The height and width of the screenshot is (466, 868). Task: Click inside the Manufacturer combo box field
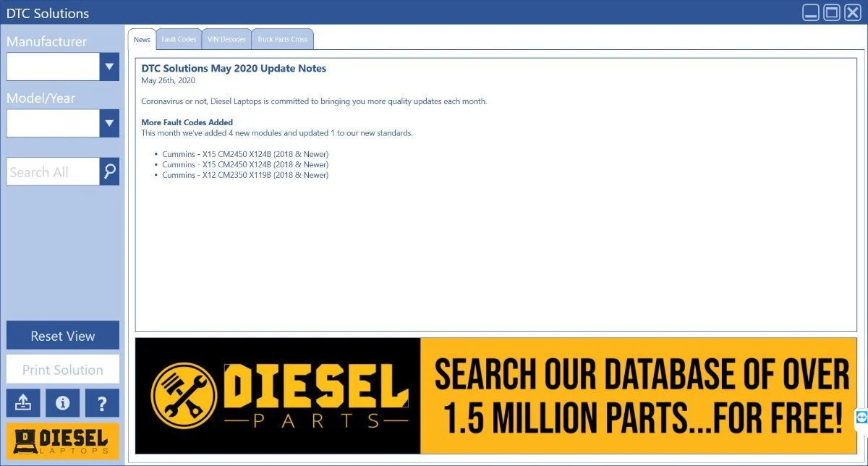[53, 67]
